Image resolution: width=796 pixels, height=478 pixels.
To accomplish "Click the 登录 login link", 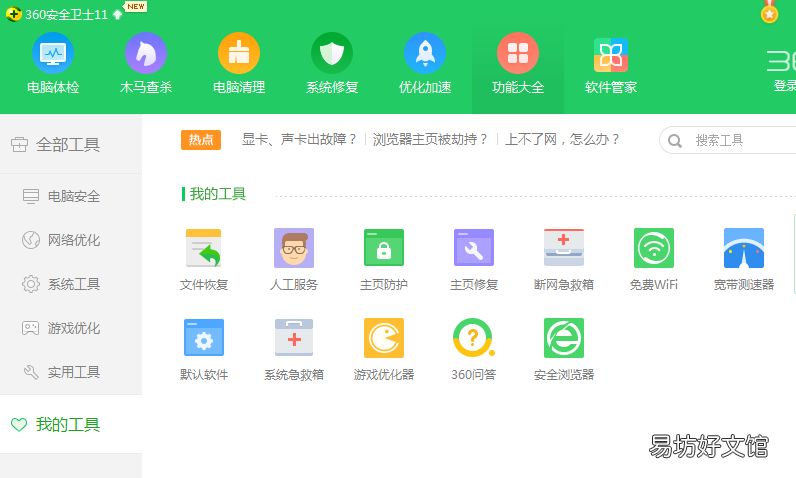I will click(784, 85).
